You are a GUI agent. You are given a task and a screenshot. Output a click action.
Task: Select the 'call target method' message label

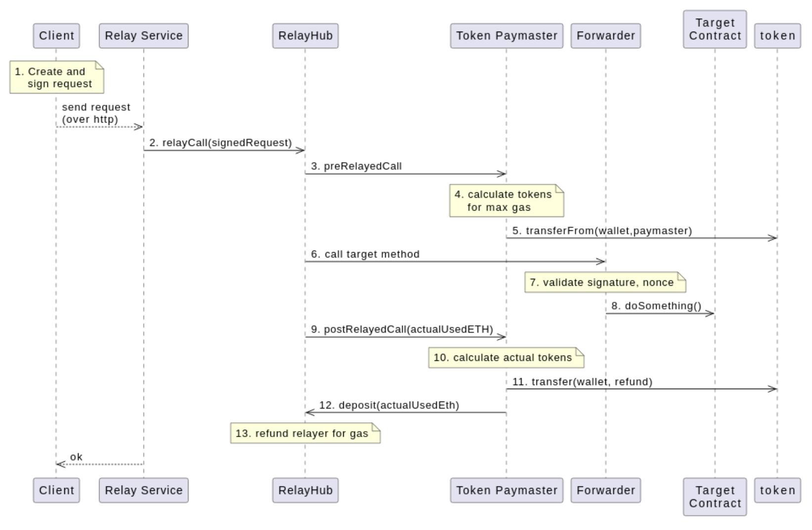pyautogui.click(x=365, y=254)
